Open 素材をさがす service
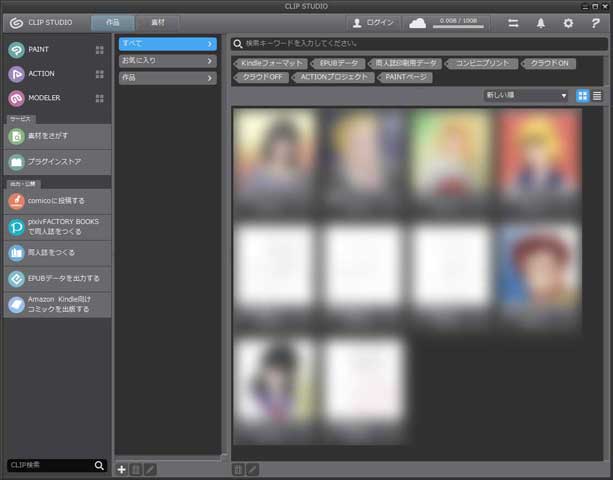 [x=57, y=136]
